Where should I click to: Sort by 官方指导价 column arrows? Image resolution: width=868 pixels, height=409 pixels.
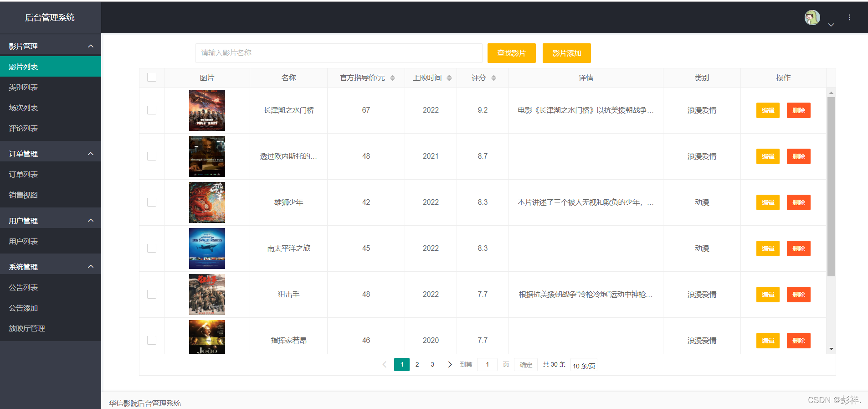(392, 78)
